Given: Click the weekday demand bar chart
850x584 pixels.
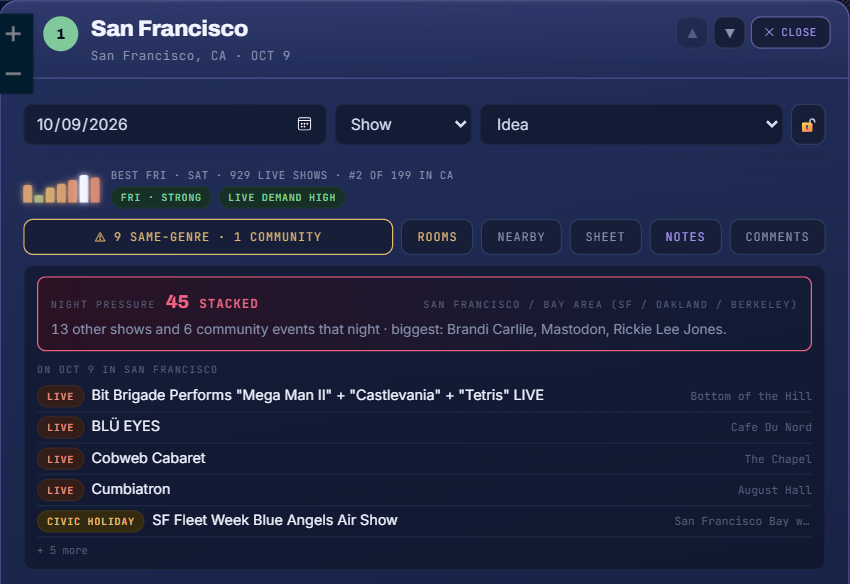Looking at the screenshot, I should point(61,189).
